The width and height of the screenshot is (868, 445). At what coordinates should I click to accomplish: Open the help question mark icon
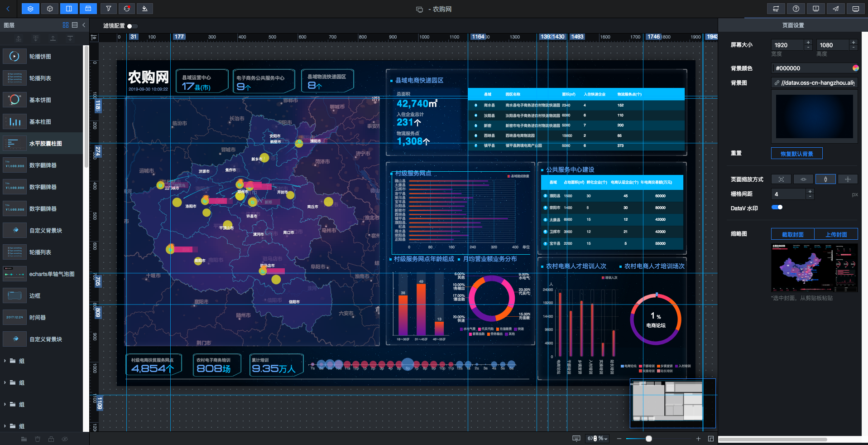[x=796, y=9]
